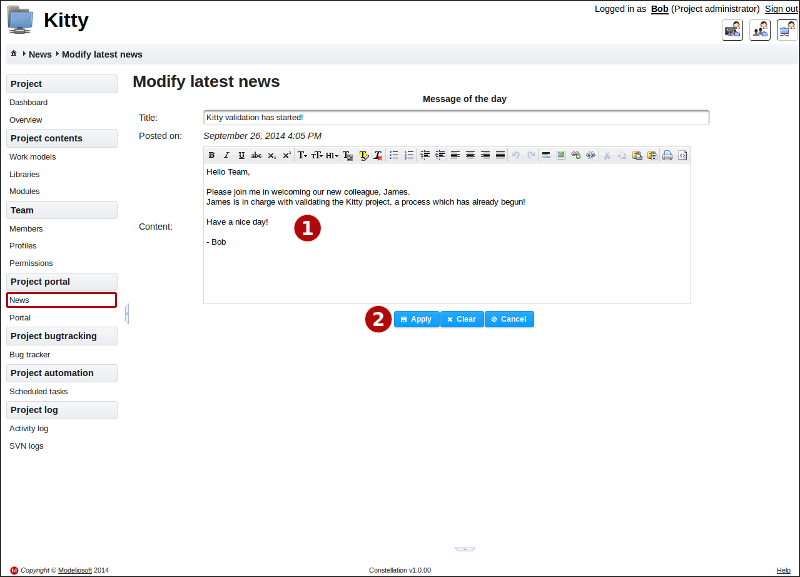Click the Bob user profile link
Image resolution: width=800 pixels, height=577 pixels.
click(660, 9)
